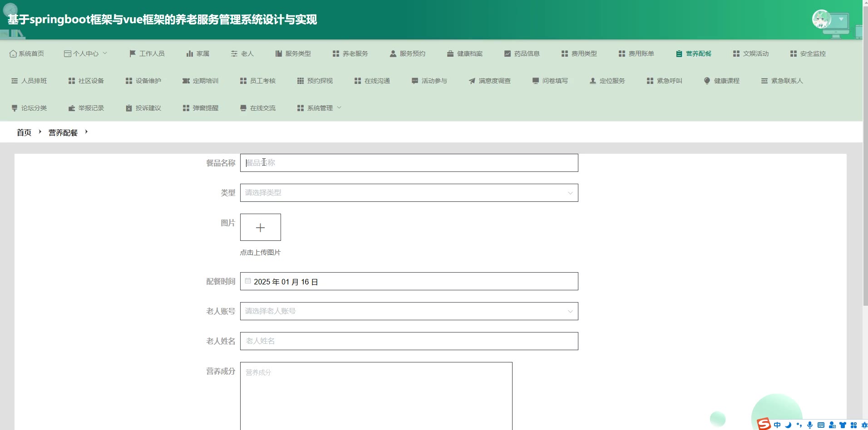
Task: Click the paper plane icon for 满意度调查
Action: pos(472,81)
